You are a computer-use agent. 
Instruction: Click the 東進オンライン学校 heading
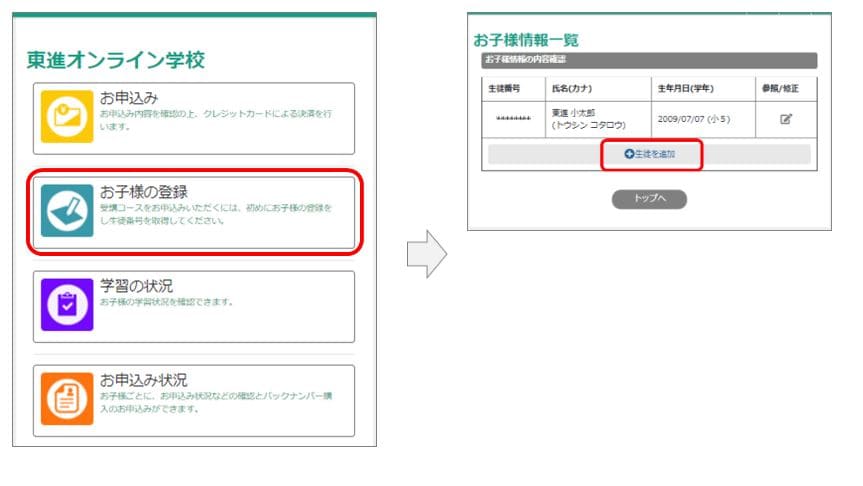[x=116, y=60]
